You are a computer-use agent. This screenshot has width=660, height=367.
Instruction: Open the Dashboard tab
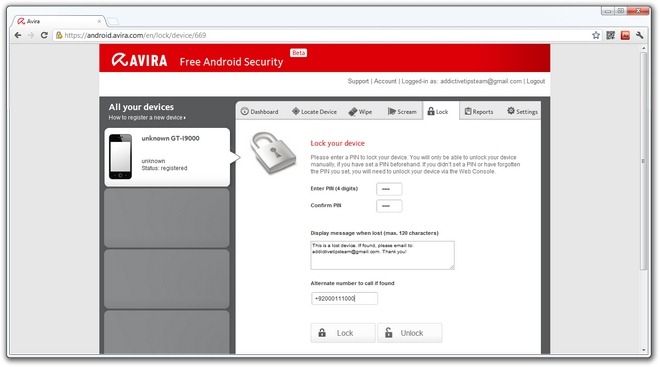coord(260,112)
